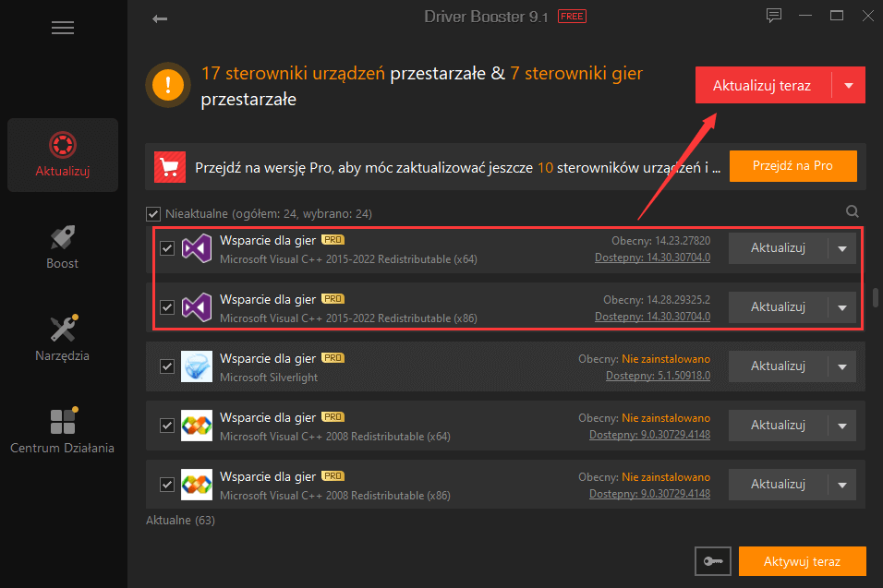Uncheck Visual C++ 2008 x64 checkbox

click(166, 426)
